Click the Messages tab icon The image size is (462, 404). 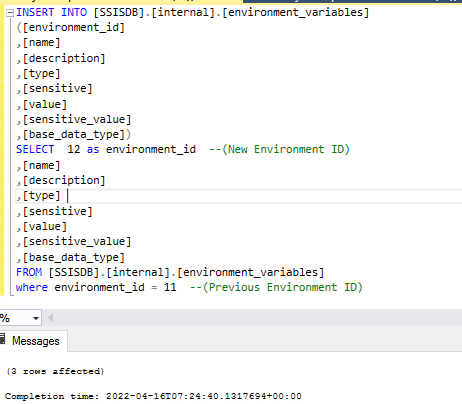pos(3,339)
